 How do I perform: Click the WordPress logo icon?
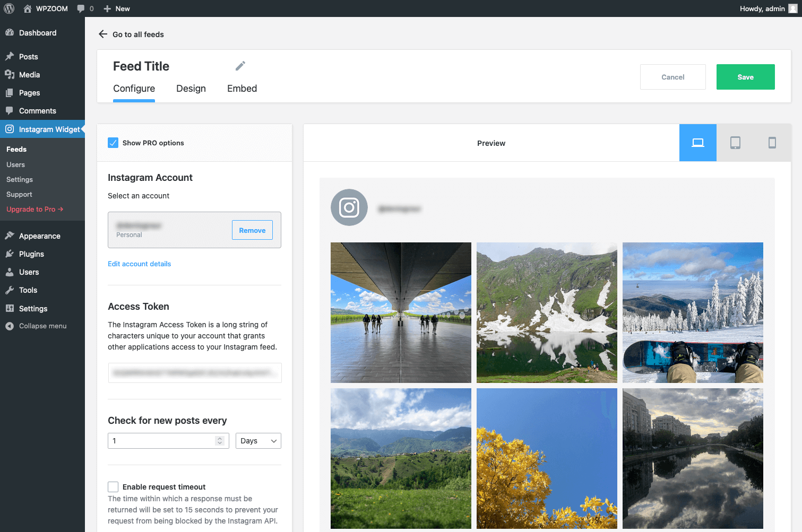9,8
